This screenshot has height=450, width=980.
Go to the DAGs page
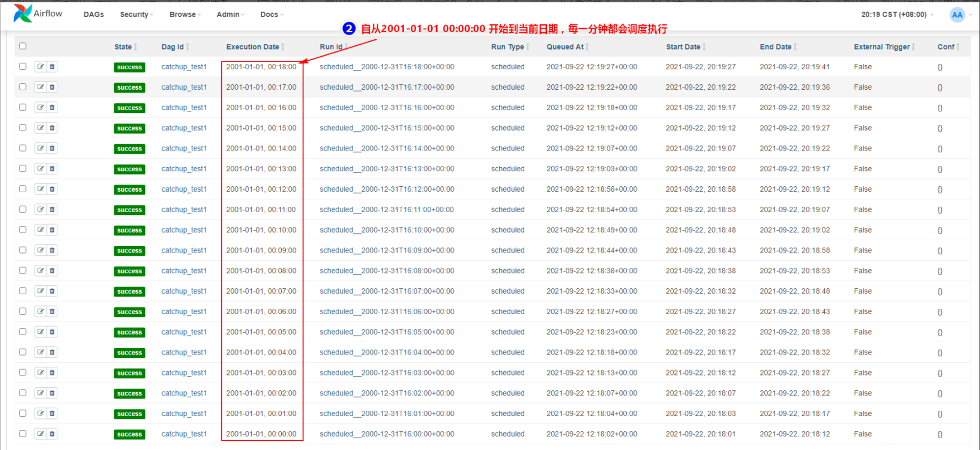click(x=94, y=15)
